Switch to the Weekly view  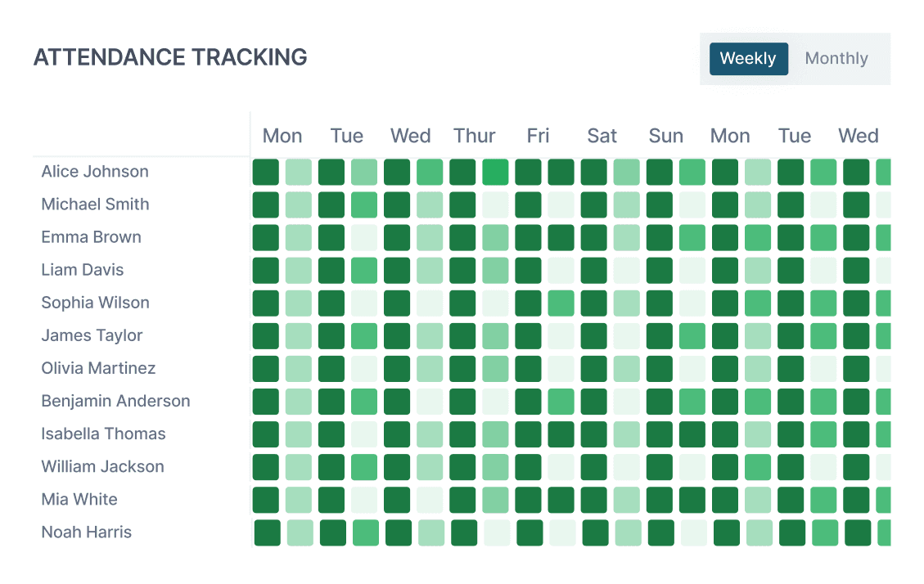point(748,59)
